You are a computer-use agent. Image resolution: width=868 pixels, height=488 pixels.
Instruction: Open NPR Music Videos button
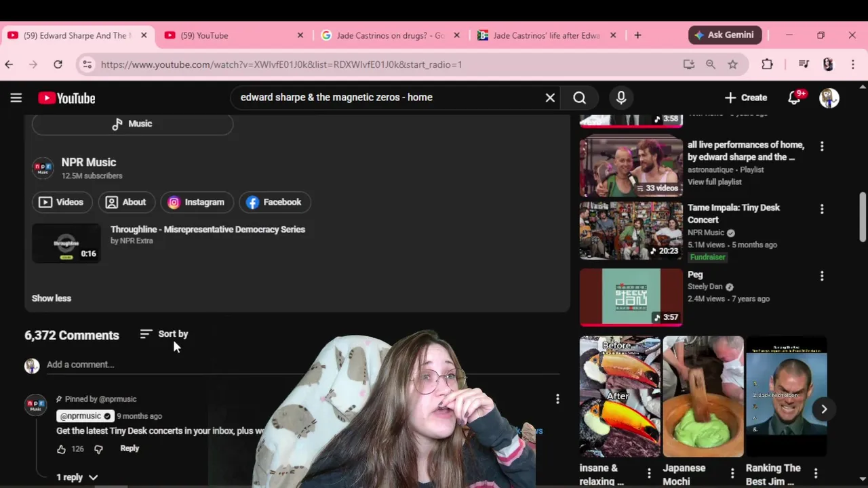coord(62,202)
